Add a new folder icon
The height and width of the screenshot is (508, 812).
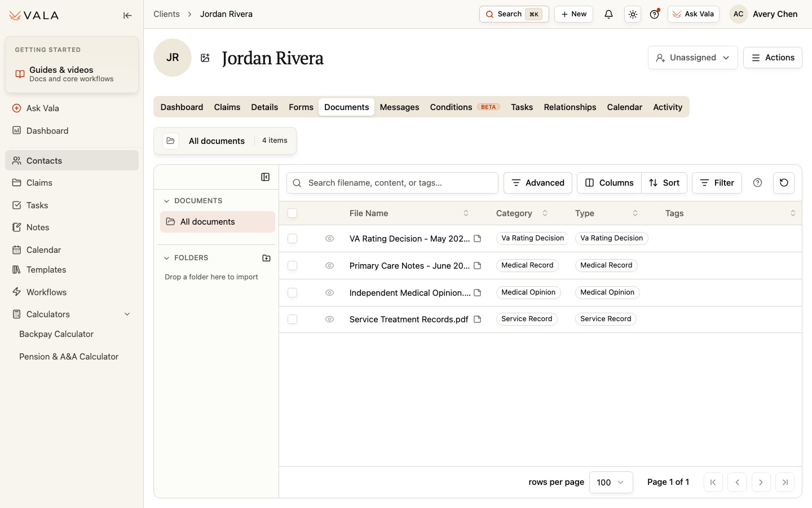266,258
